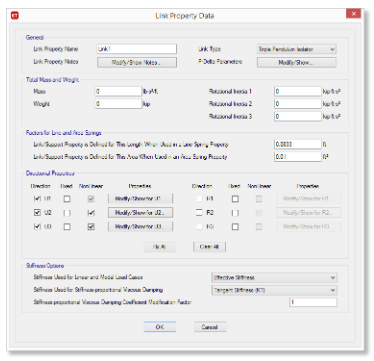The image size is (374, 361).
Task: Edit the area spring area field
Action: (298, 157)
